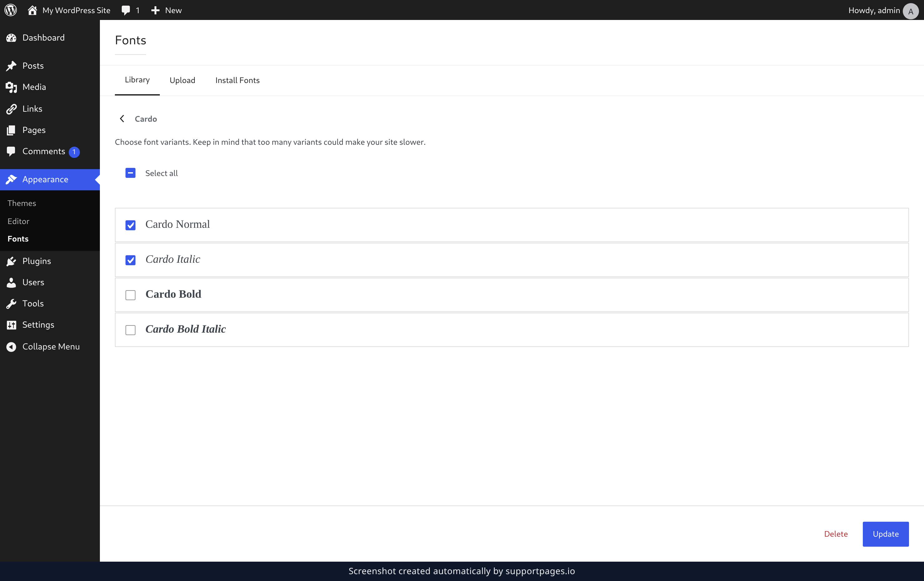
Task: Click the Dashboard gauge icon
Action: (x=11, y=37)
